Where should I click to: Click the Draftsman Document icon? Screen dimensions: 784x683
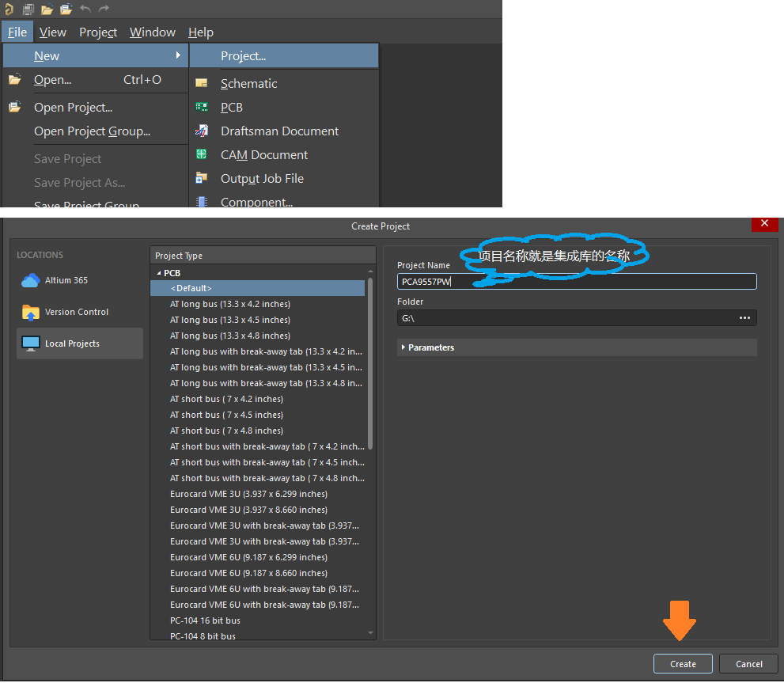click(x=202, y=131)
